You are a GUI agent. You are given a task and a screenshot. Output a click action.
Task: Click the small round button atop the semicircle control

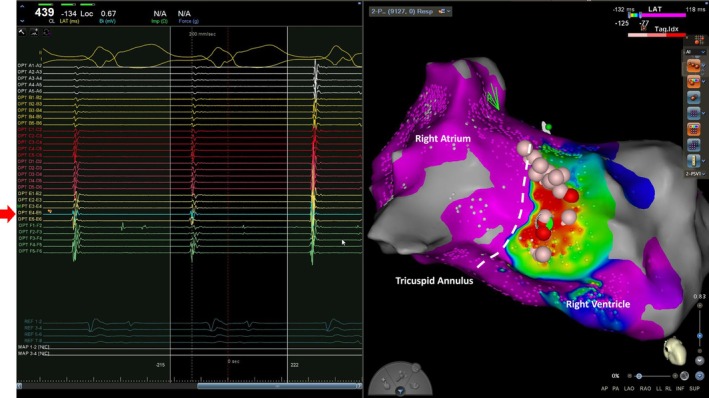[416, 368]
